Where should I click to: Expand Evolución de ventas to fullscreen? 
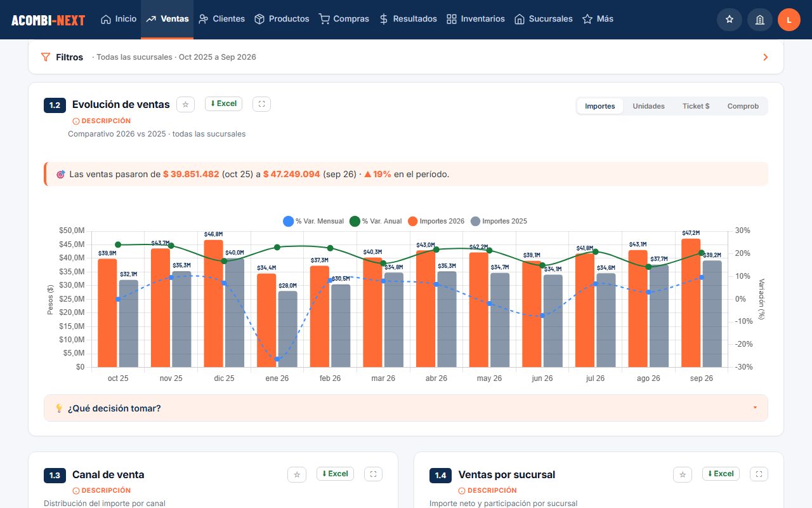261,104
